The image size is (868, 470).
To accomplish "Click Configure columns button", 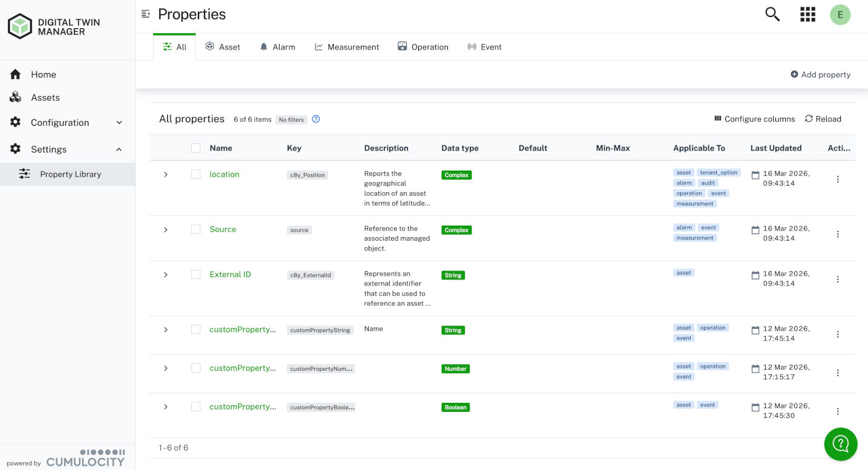I will (x=754, y=119).
